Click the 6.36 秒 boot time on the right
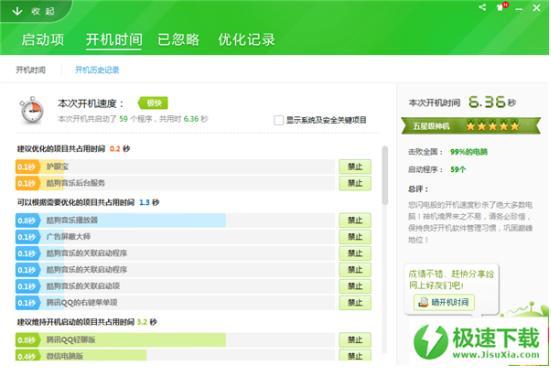551x376 pixels. tap(492, 102)
